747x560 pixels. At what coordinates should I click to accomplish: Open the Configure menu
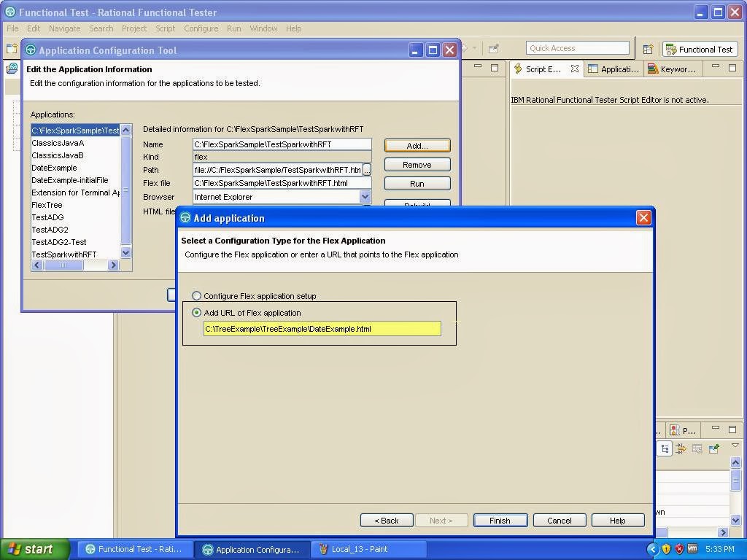201,28
